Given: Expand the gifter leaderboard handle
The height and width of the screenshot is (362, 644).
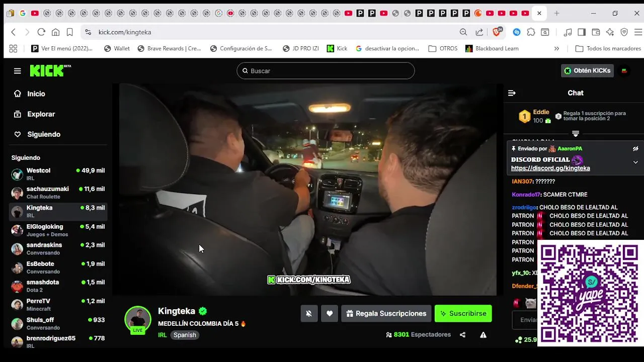Looking at the screenshot, I should (576, 134).
